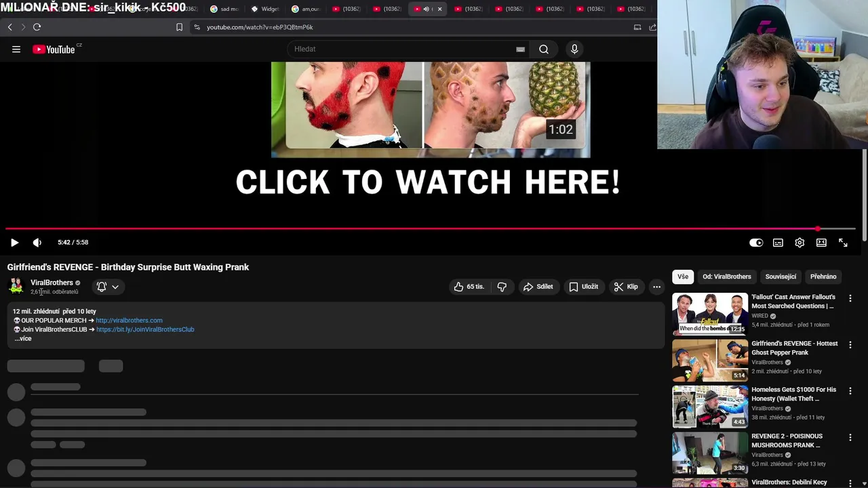Image resolution: width=868 pixels, height=488 pixels.
Task: Open 'Fallout' Cast Answer video thumbnail
Action: click(710, 314)
